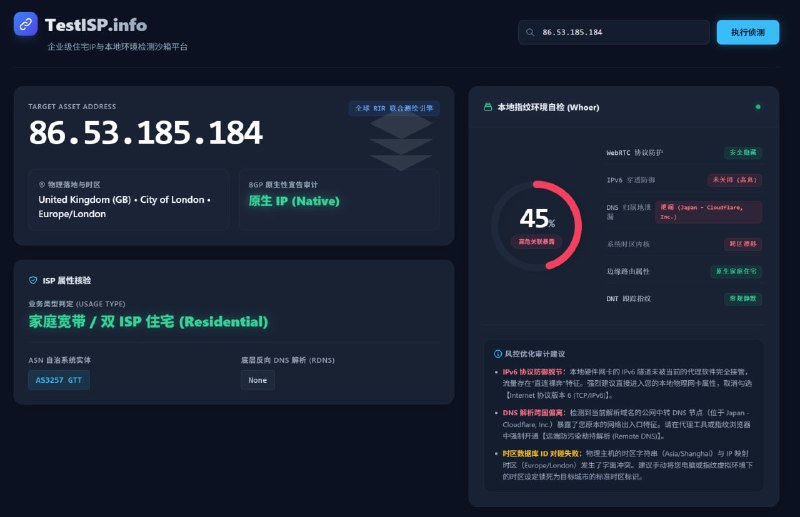Click the blue 执行侦测 button
The height and width of the screenshot is (517, 800).
747,32
